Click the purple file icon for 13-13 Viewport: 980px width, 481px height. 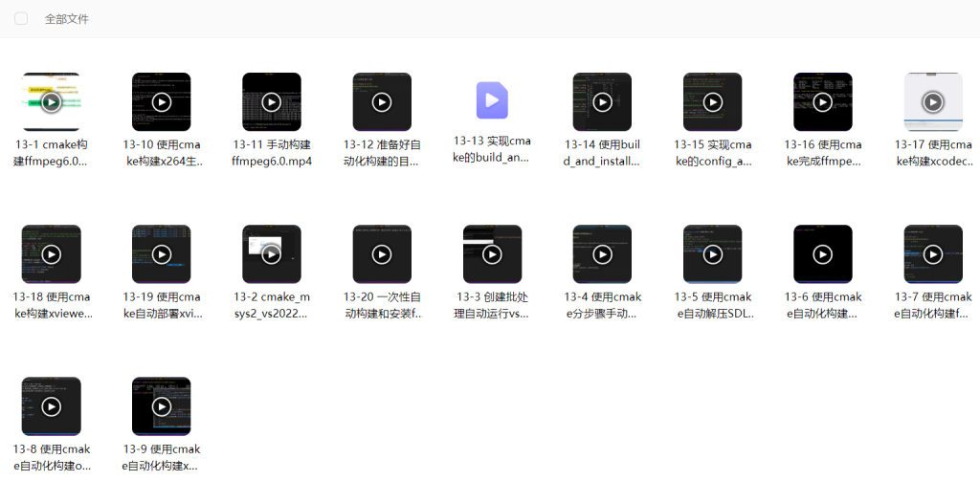(492, 100)
